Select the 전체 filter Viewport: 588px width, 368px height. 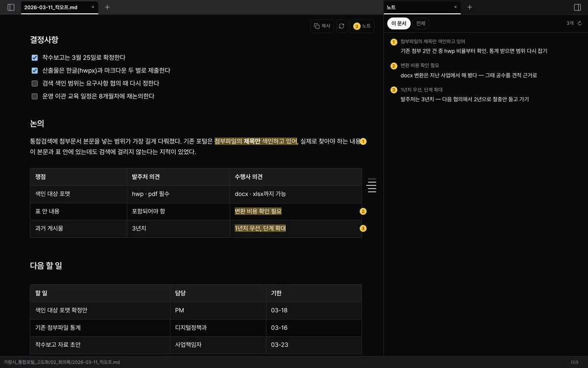click(421, 24)
